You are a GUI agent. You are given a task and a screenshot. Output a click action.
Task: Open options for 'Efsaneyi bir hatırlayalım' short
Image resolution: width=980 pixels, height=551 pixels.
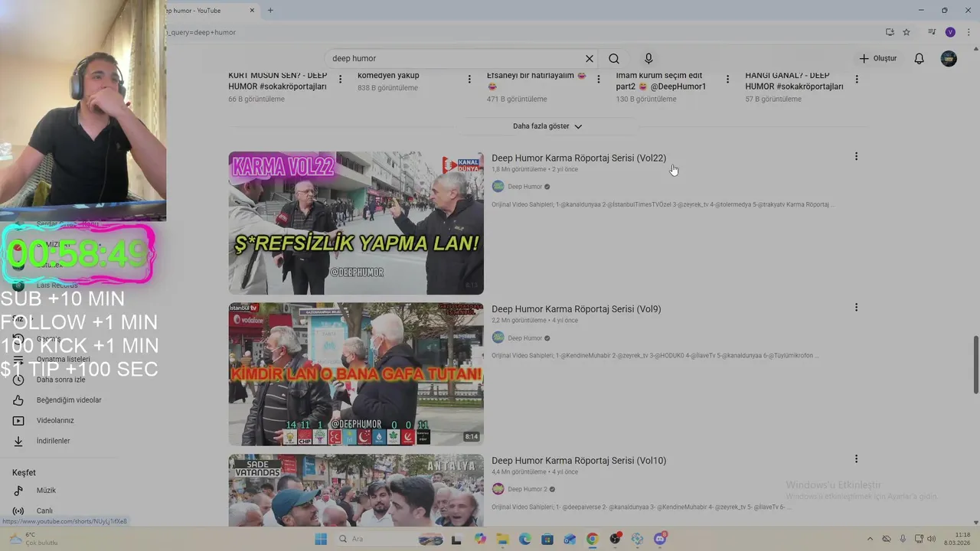click(599, 80)
